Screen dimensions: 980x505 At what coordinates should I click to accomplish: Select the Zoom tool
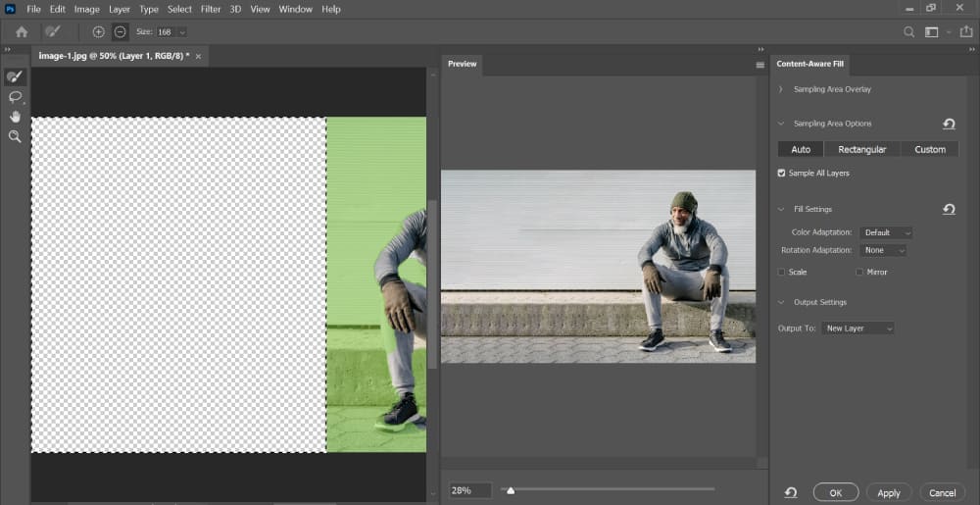tap(15, 137)
